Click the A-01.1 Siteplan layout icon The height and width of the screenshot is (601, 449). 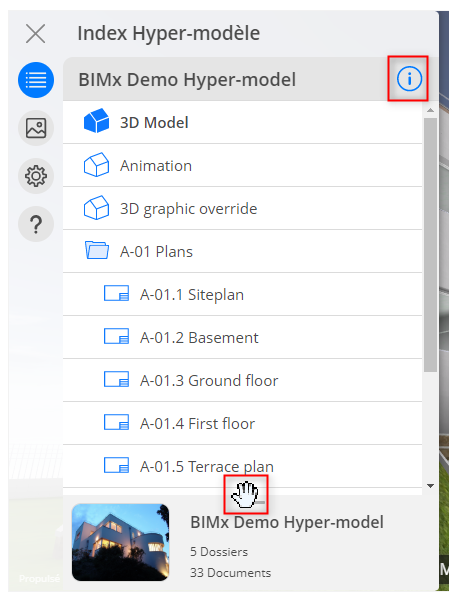point(116,294)
